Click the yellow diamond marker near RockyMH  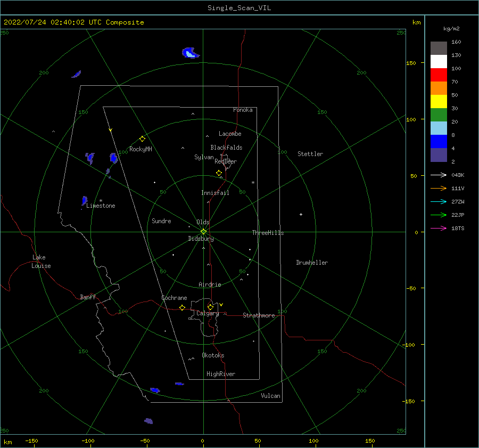click(x=142, y=139)
